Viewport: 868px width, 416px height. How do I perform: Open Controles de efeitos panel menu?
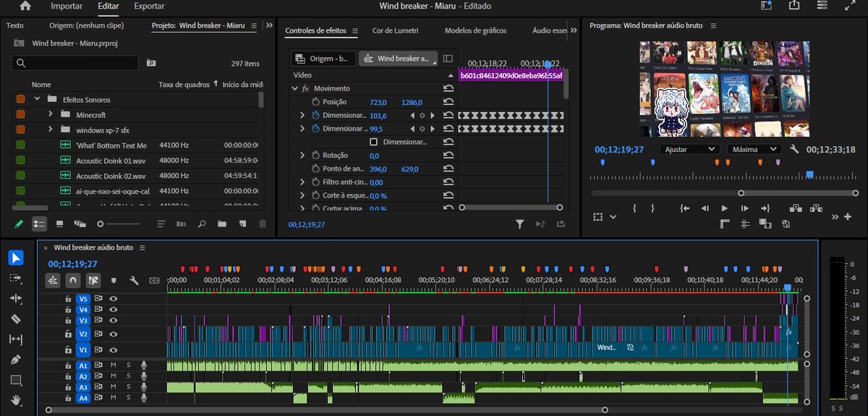tap(355, 31)
